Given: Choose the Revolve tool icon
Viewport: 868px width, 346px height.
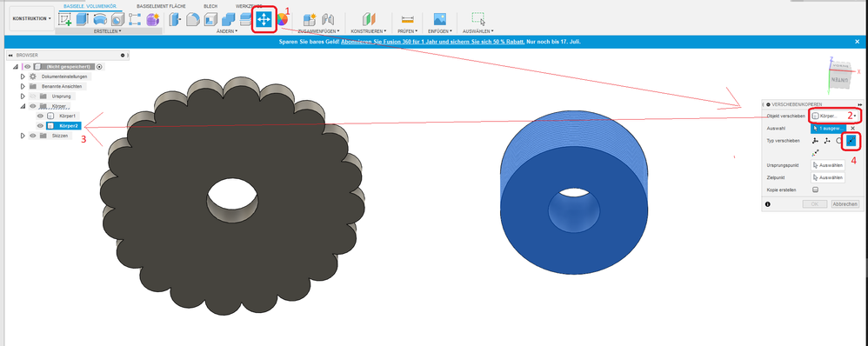Looking at the screenshot, I should tap(100, 20).
